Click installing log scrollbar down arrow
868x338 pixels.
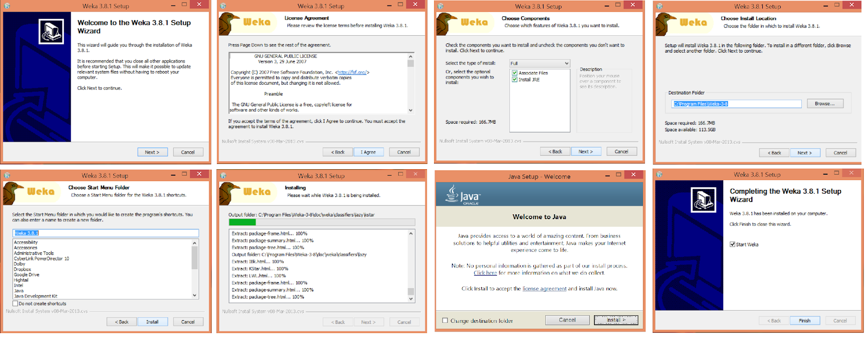tap(411, 299)
